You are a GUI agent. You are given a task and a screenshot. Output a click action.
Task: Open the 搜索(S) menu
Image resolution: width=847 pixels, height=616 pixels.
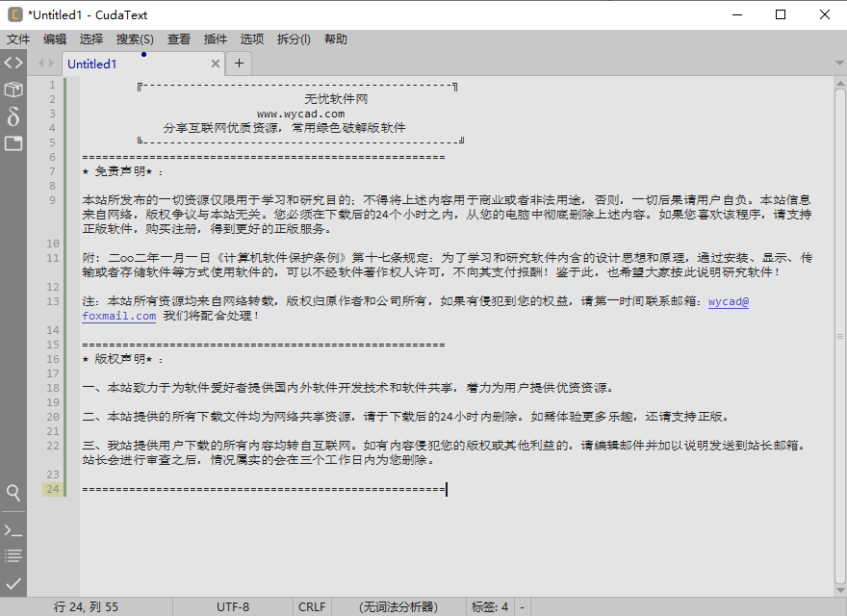coord(134,39)
